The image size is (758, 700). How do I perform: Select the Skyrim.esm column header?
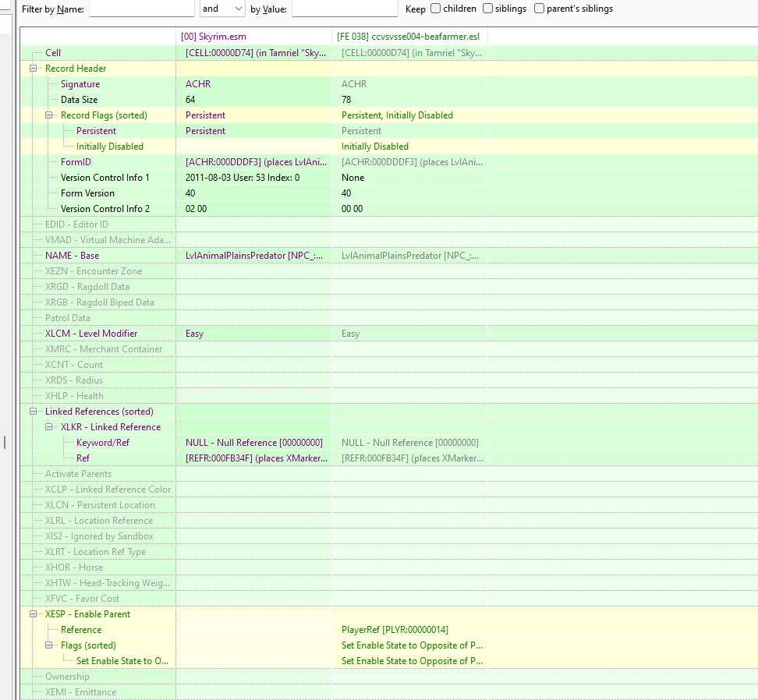coord(213,37)
